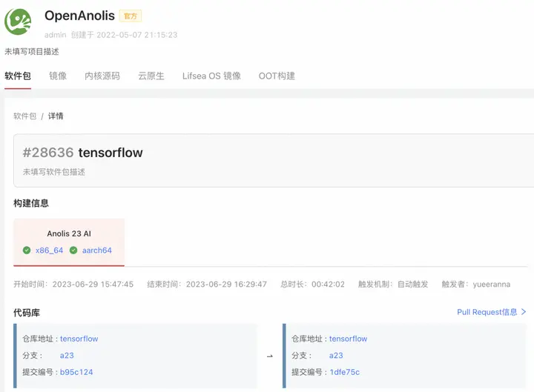Click the 详情 breadcrumb item
Image resolution: width=534 pixels, height=392 pixels.
click(x=56, y=116)
